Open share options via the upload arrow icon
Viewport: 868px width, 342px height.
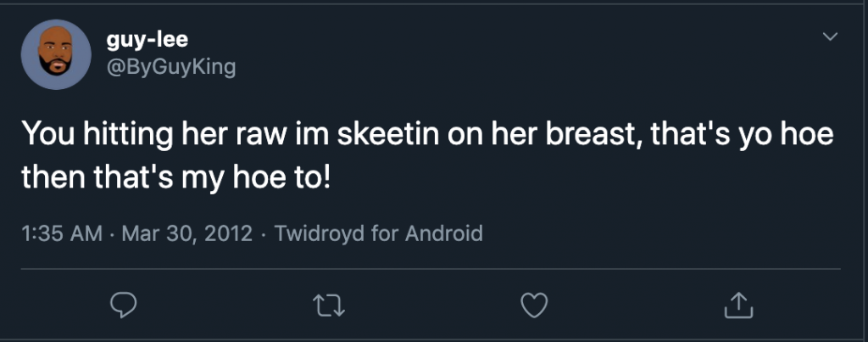click(x=739, y=304)
